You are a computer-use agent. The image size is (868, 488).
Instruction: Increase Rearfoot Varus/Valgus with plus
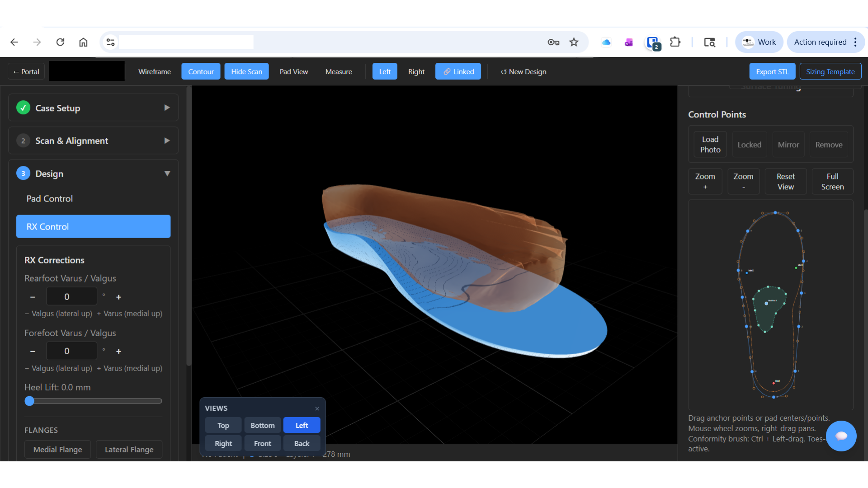click(118, 297)
